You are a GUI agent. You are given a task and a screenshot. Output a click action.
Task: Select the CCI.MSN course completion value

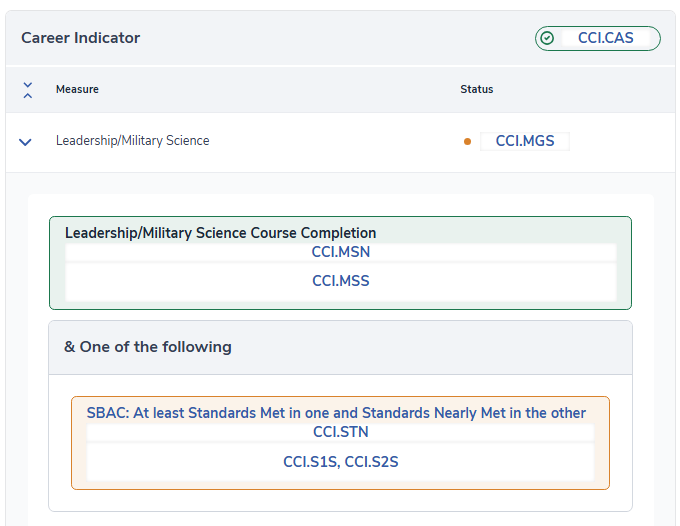click(340, 252)
